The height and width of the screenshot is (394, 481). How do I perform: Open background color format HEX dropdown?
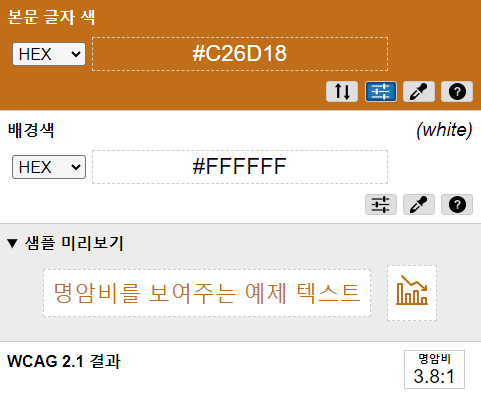point(49,167)
